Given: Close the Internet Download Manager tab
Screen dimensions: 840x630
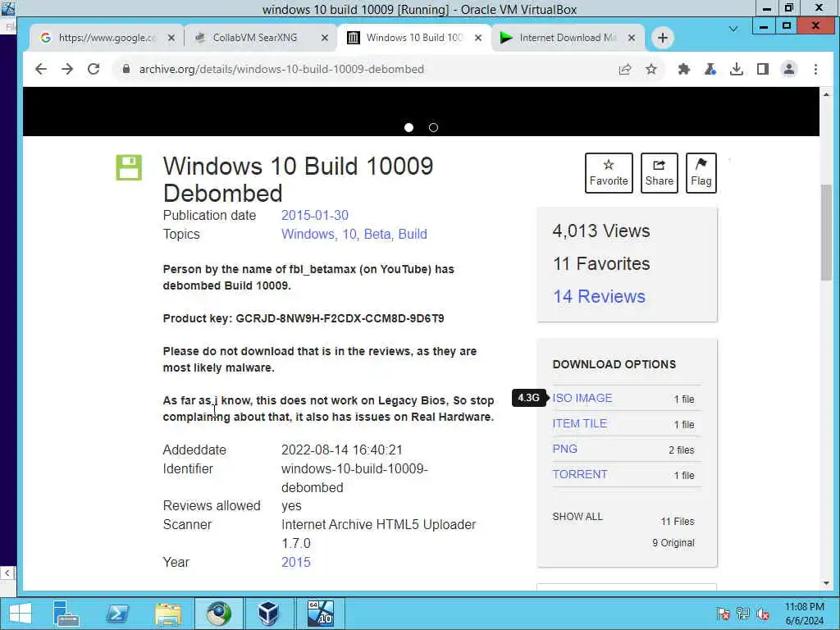Looking at the screenshot, I should point(632,38).
